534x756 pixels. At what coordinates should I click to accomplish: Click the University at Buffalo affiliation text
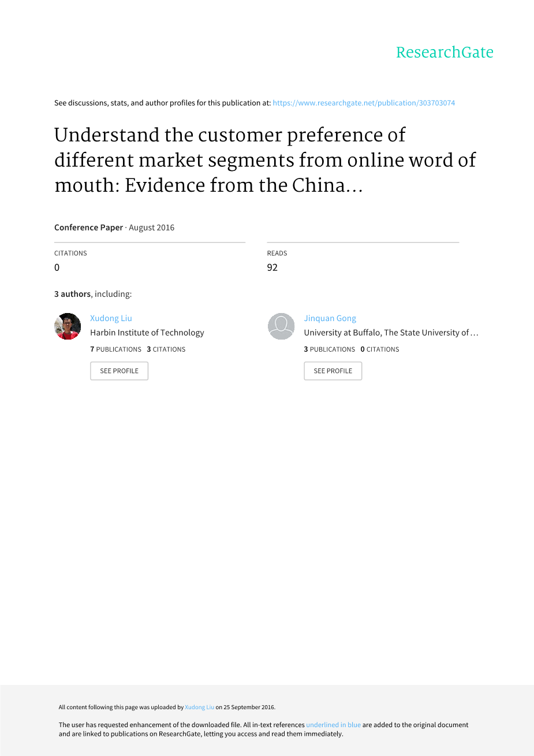pos(391,333)
